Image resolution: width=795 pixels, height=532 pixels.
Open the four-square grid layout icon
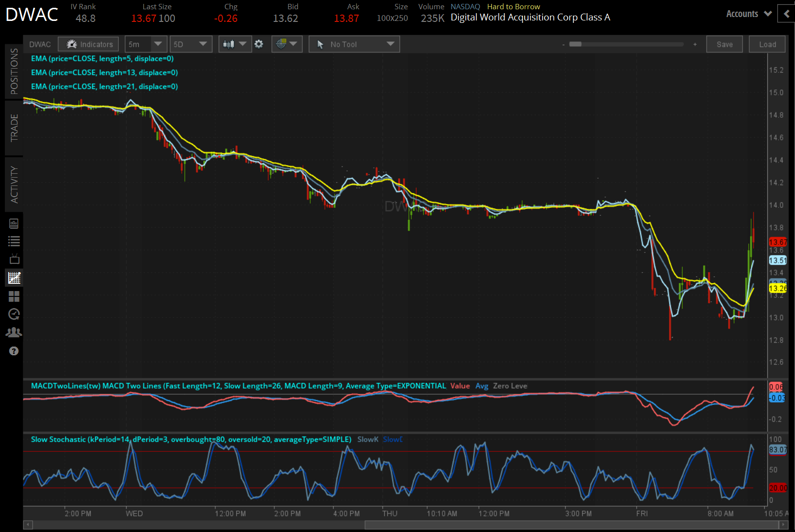point(14,296)
